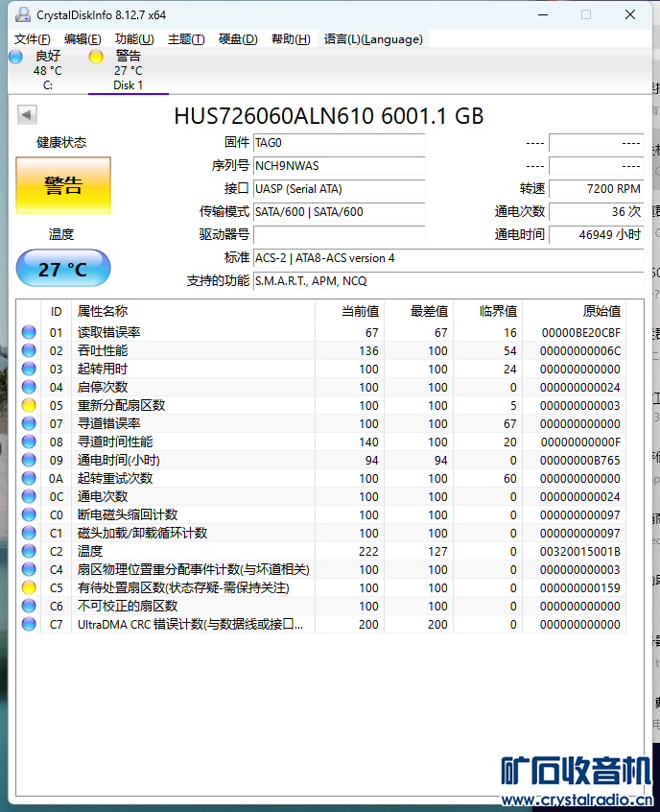Open the 语言(L)(Language) menu
Screen dimensions: 660x812
(373, 39)
